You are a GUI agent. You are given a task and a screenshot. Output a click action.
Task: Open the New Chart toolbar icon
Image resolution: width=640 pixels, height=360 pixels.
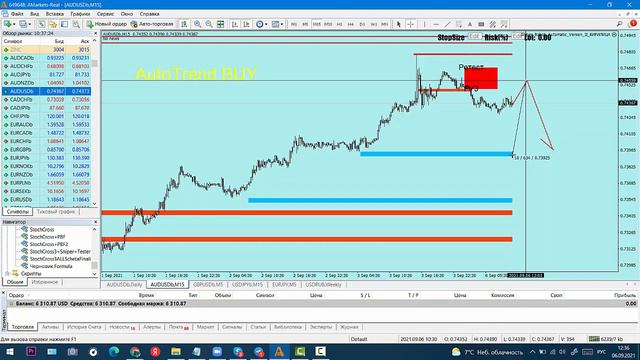pos(7,24)
